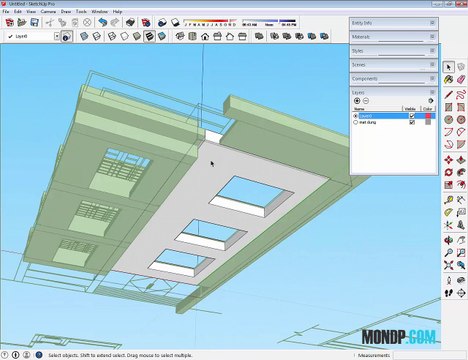Viewport: 468px width, 360px height.
Task: Select the Push/Pull tool
Action: (x=461, y=160)
